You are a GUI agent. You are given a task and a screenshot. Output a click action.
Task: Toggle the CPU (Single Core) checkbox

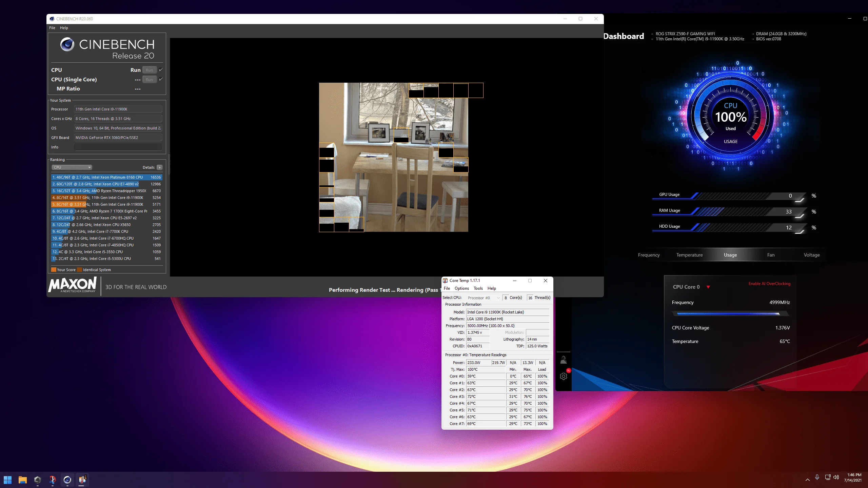[x=161, y=79]
